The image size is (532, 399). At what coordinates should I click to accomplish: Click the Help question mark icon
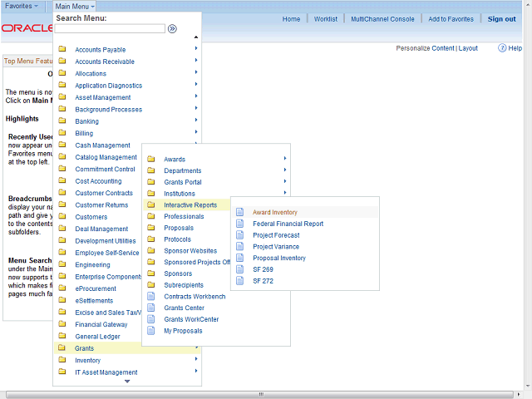[502, 48]
